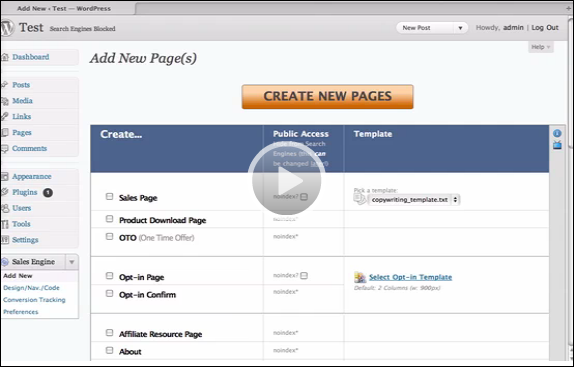This screenshot has width=574, height=367.
Task: Open the copywriting_template.txt dropdown
Action: pos(414,200)
